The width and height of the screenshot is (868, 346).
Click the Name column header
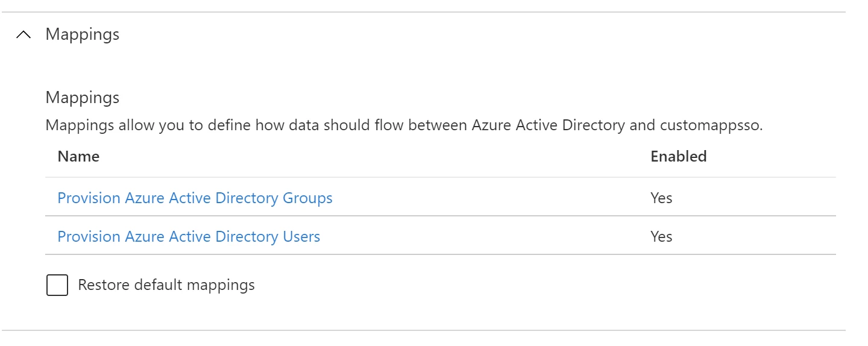click(x=78, y=157)
